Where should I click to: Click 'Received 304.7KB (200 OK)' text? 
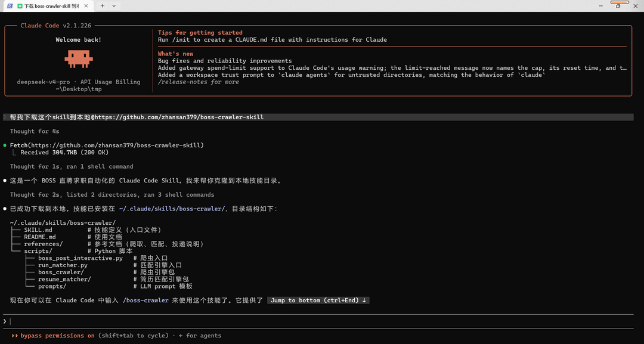pos(64,152)
